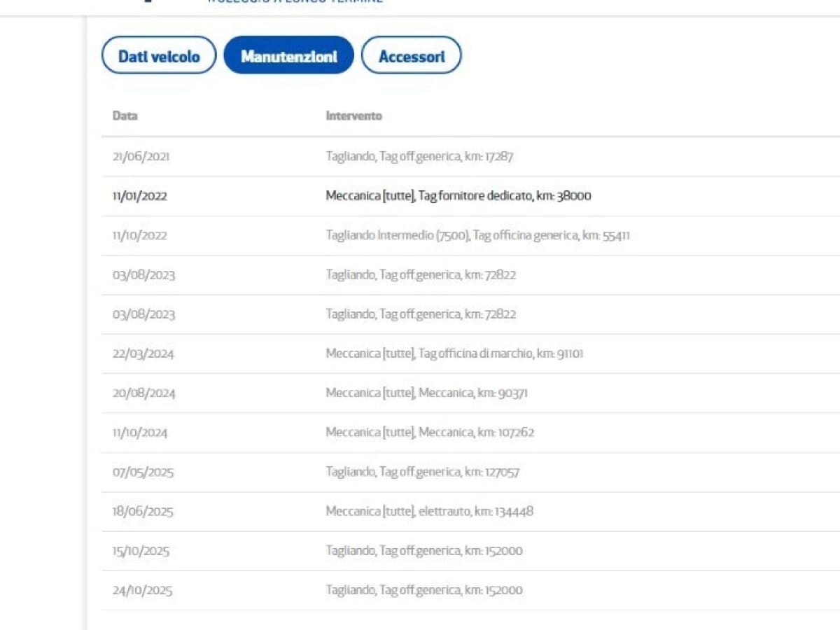Select the Manutenzioni tab
Viewport: 840px width, 630px height.
click(x=288, y=56)
